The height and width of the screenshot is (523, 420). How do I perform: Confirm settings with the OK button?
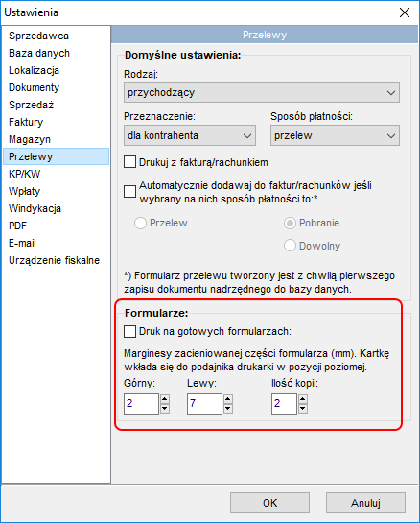pos(269,503)
